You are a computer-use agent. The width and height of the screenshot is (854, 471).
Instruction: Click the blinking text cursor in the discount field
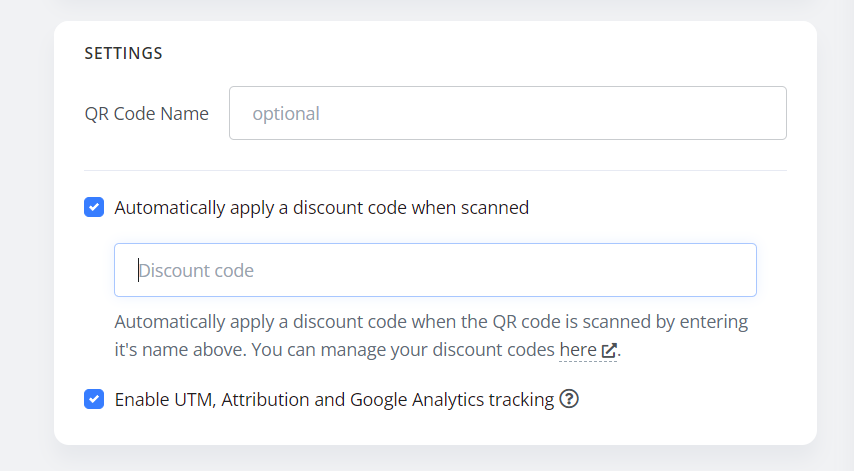point(138,270)
